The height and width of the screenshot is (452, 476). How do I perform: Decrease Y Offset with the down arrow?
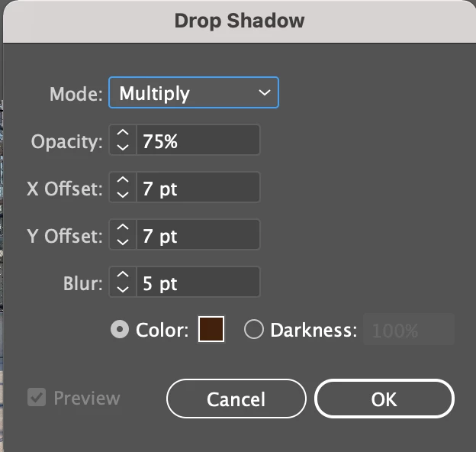[x=123, y=242]
